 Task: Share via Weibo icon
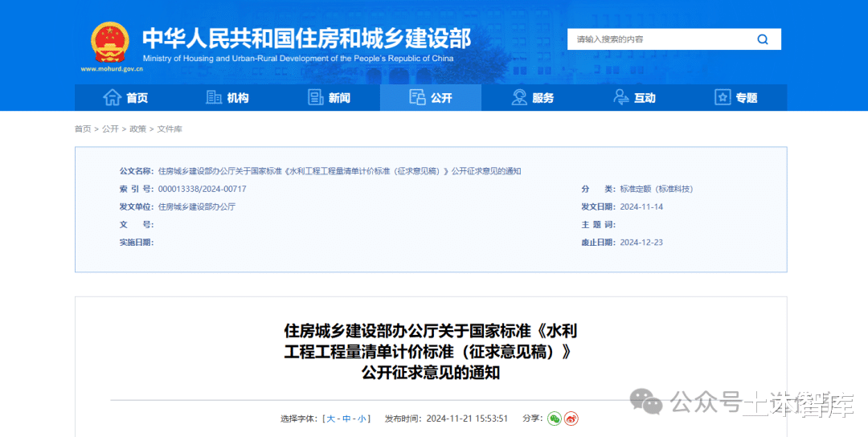(571, 419)
